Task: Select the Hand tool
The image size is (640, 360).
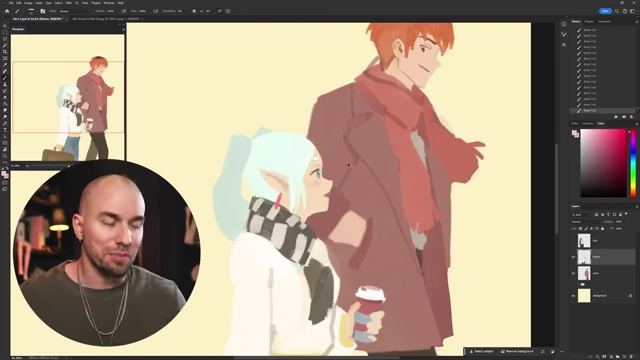Action: (5, 149)
